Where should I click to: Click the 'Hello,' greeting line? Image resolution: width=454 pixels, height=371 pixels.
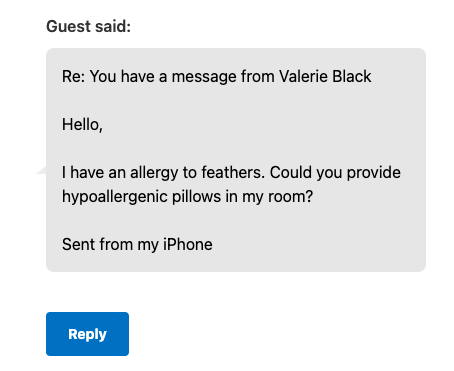[82, 125]
